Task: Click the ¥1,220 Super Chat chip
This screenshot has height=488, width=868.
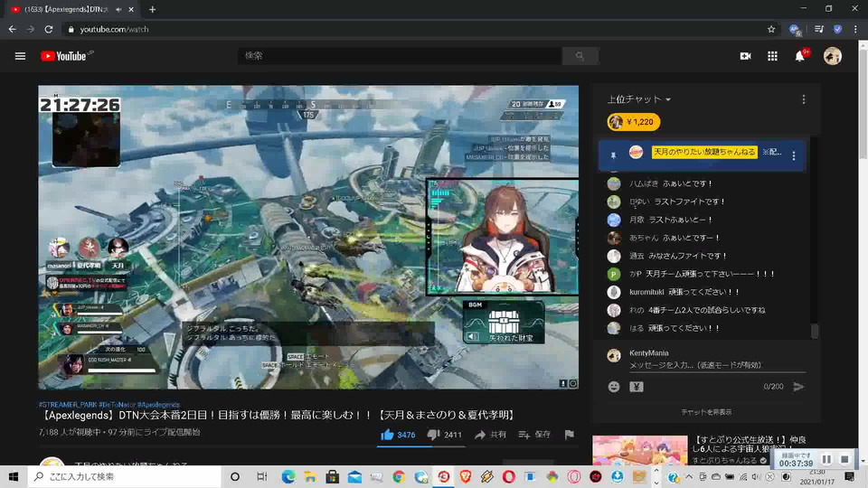Action: click(x=634, y=122)
